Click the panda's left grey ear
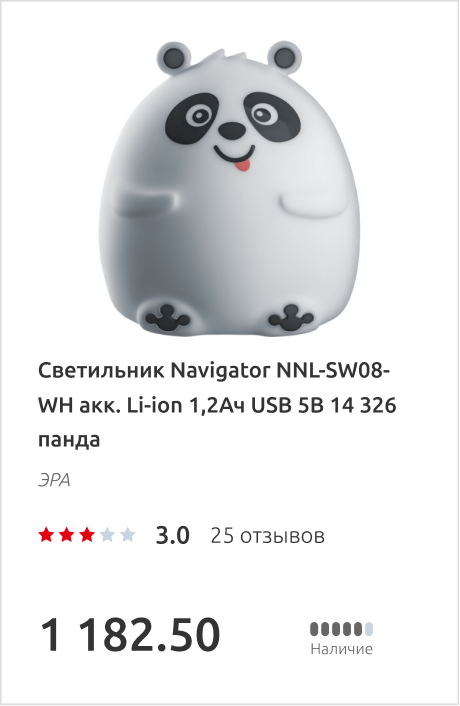This screenshot has height=706, width=460. pyautogui.click(x=172, y=58)
